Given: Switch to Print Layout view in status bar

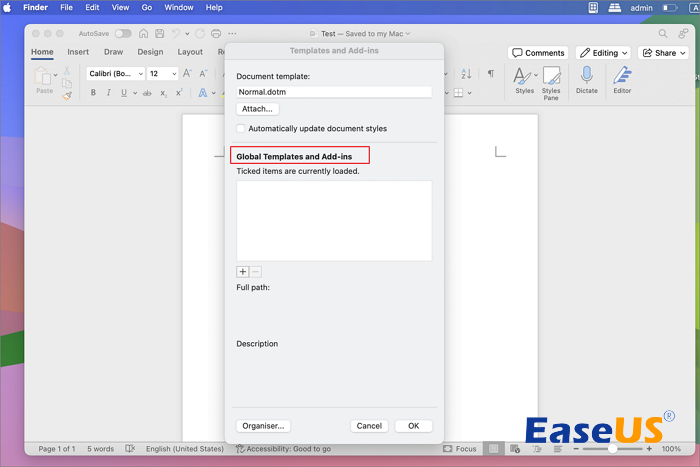Looking at the screenshot, I should (493, 449).
